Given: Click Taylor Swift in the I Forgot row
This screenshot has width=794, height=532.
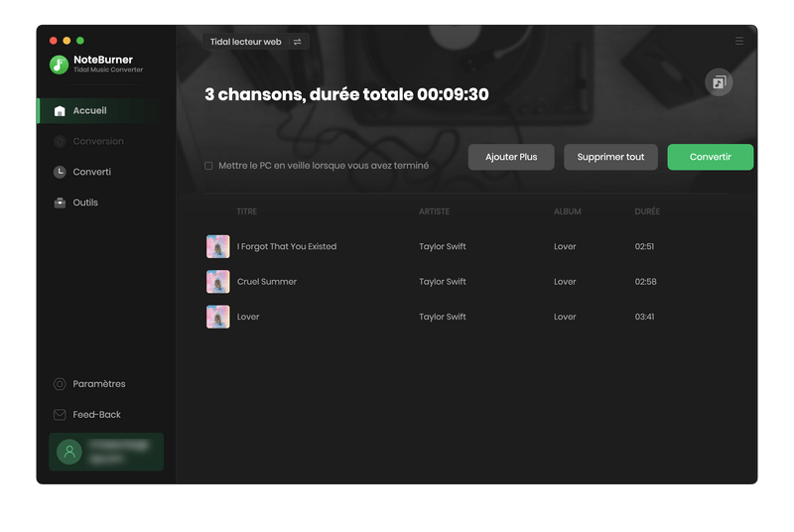Looking at the screenshot, I should point(442,246).
